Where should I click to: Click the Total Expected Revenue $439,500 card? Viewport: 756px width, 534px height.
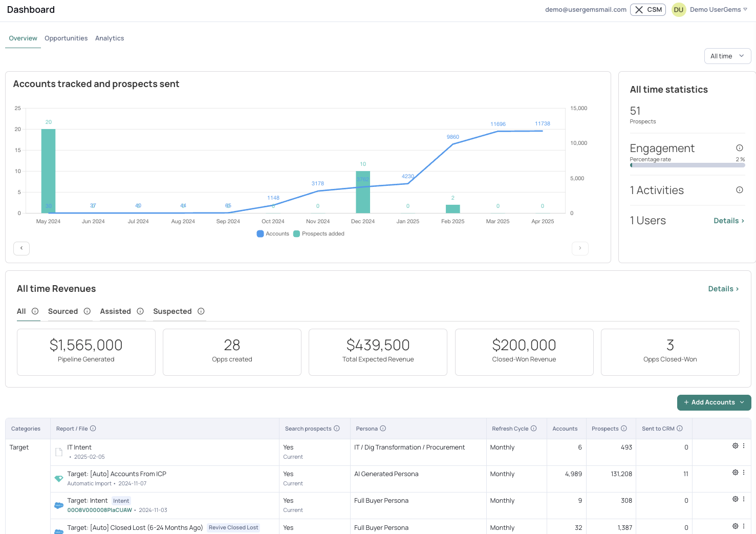pyautogui.click(x=378, y=352)
